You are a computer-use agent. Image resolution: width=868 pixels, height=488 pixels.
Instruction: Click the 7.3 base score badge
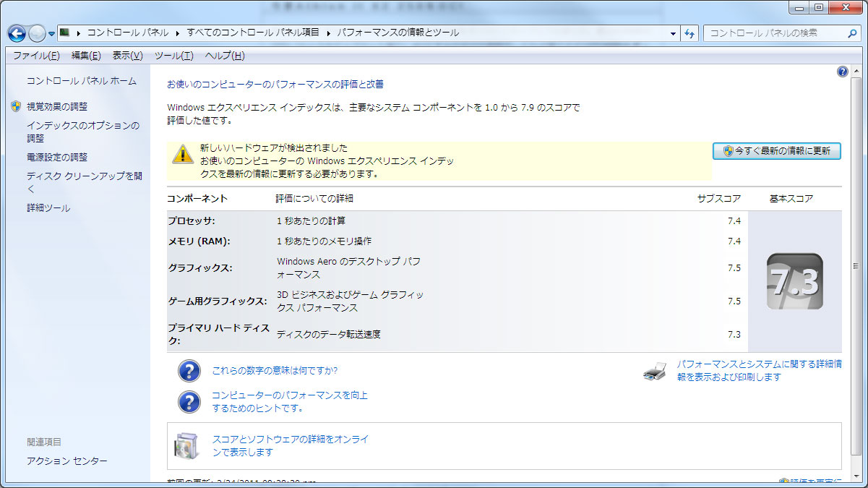(794, 281)
